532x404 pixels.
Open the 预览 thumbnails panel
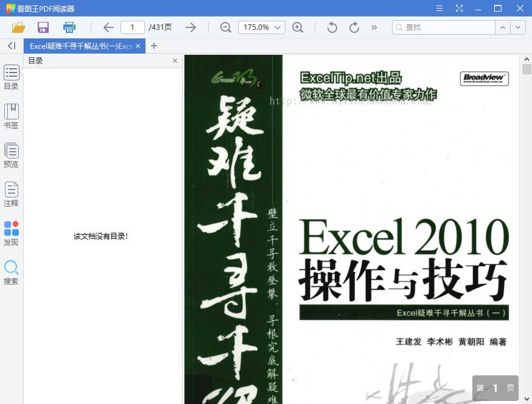11,155
